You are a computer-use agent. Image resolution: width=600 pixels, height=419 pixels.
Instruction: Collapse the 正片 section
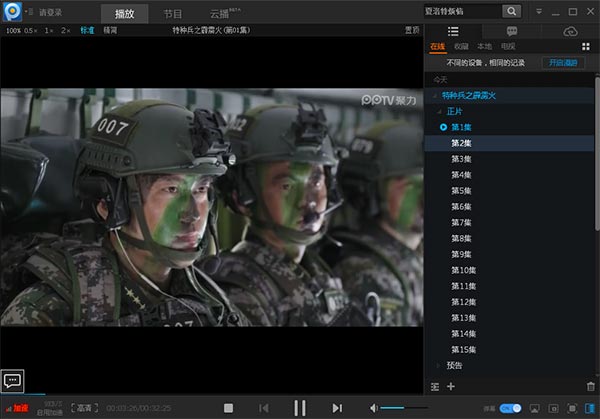[x=439, y=111]
